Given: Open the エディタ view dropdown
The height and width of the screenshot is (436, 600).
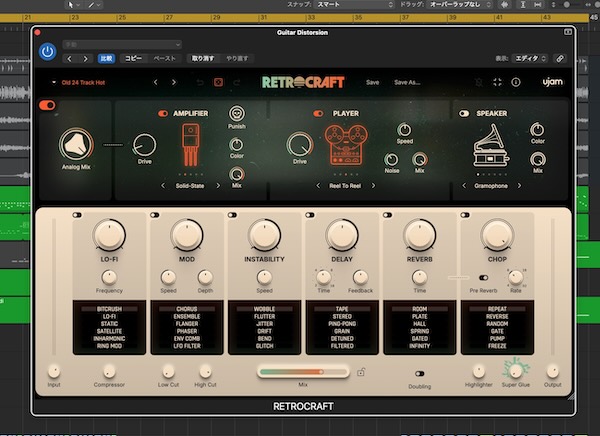Looking at the screenshot, I should tap(530, 59).
